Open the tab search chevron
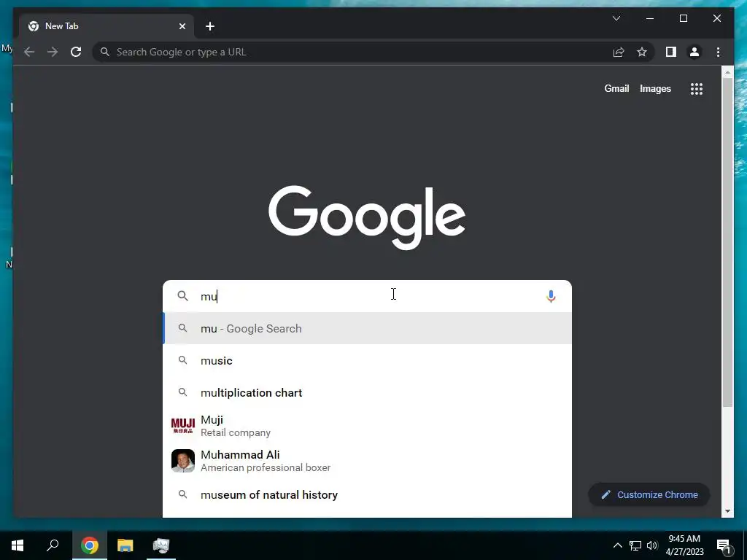Viewport: 747px width, 560px height. coord(616,18)
